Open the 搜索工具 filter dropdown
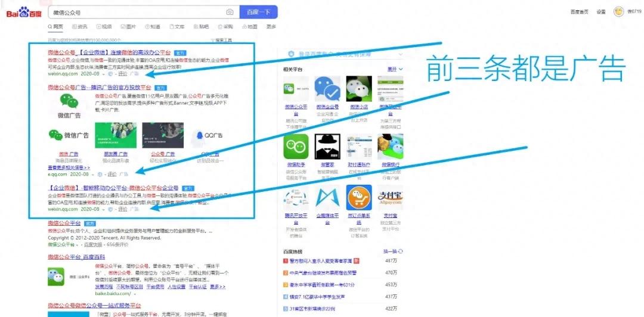The width and height of the screenshot is (644, 317). [221, 41]
